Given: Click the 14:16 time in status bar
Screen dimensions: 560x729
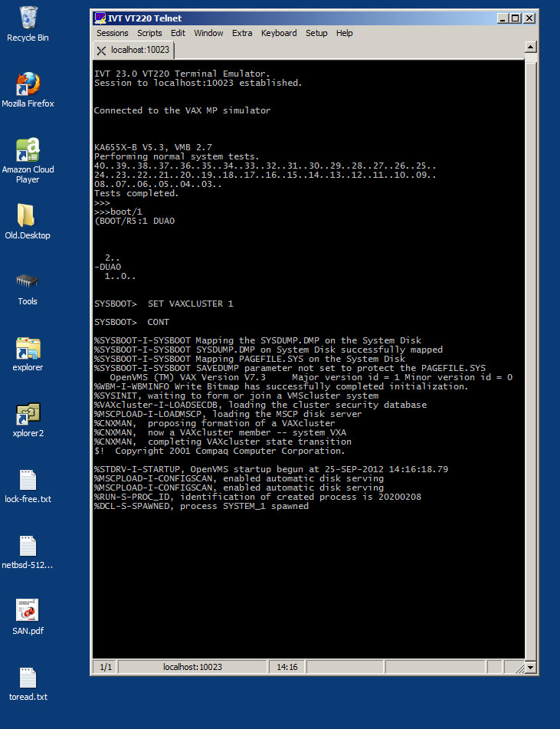Looking at the screenshot, I should click(287, 667).
